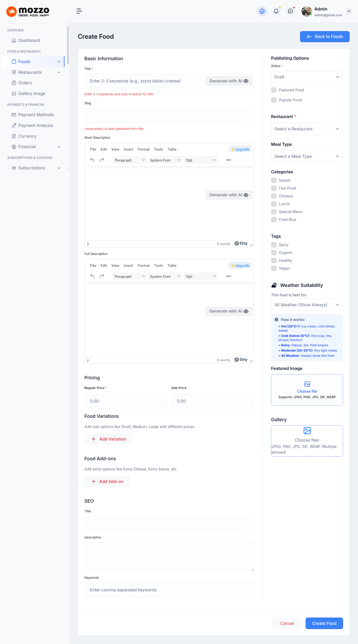Open the notifications bell icon
This screenshot has height=644, width=358.
(x=276, y=11)
